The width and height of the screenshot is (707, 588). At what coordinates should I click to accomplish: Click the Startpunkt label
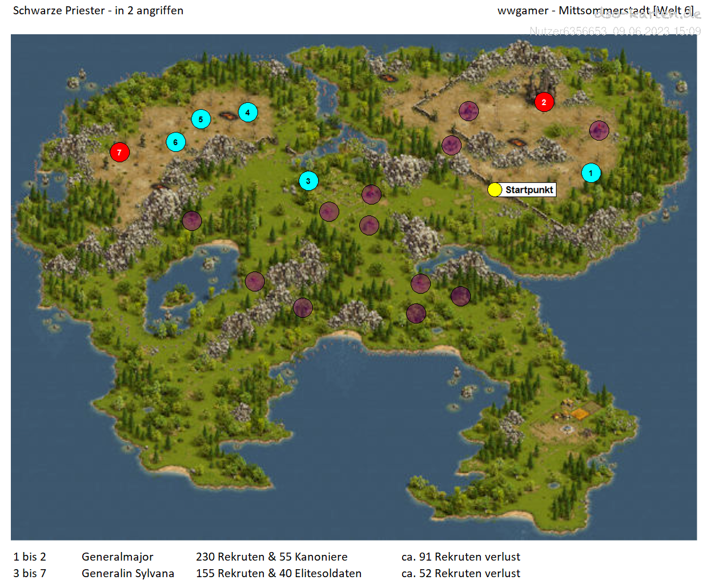click(529, 190)
